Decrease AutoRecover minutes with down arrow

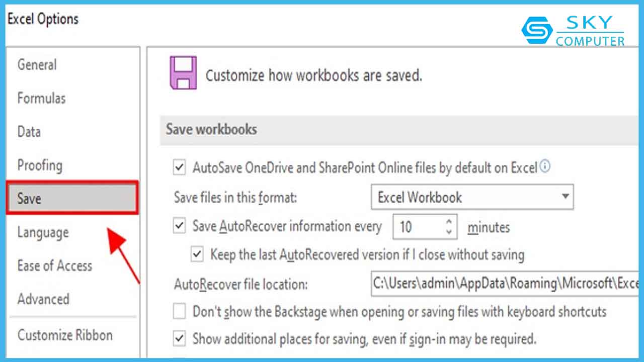449,232
